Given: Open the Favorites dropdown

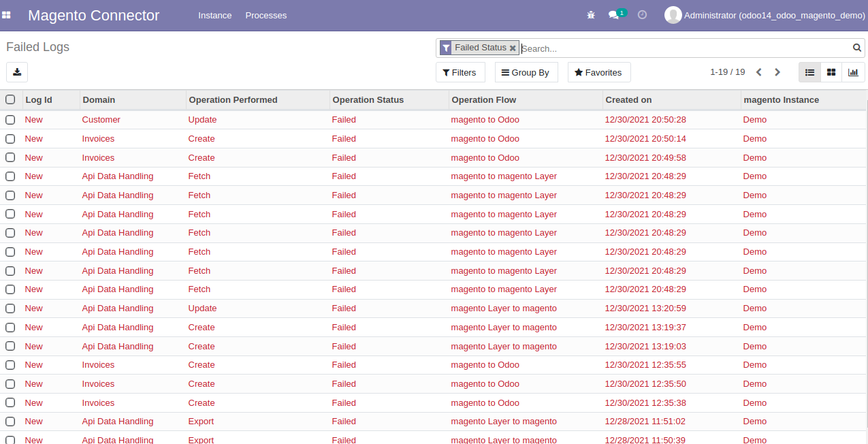Looking at the screenshot, I should click(x=598, y=72).
